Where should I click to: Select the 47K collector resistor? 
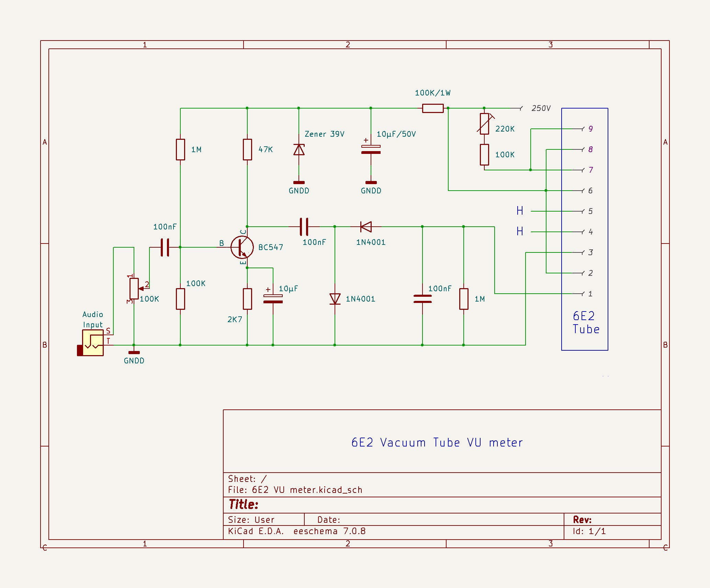tap(247, 149)
